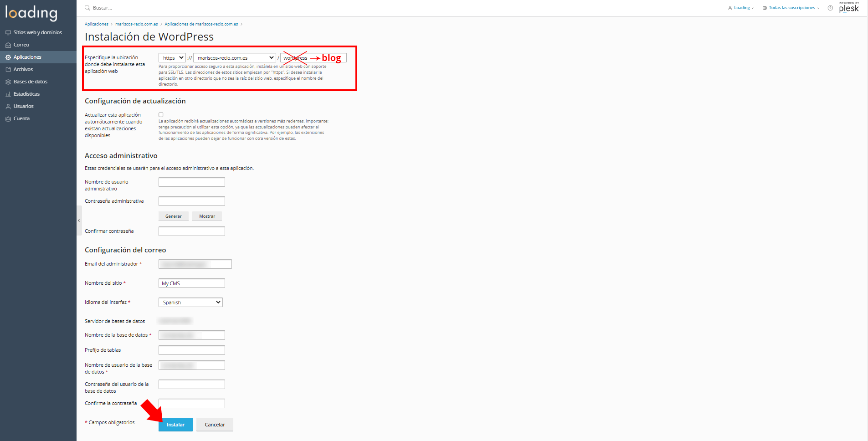Click the Prefijo de tablas field
The height and width of the screenshot is (441, 868).
192,350
